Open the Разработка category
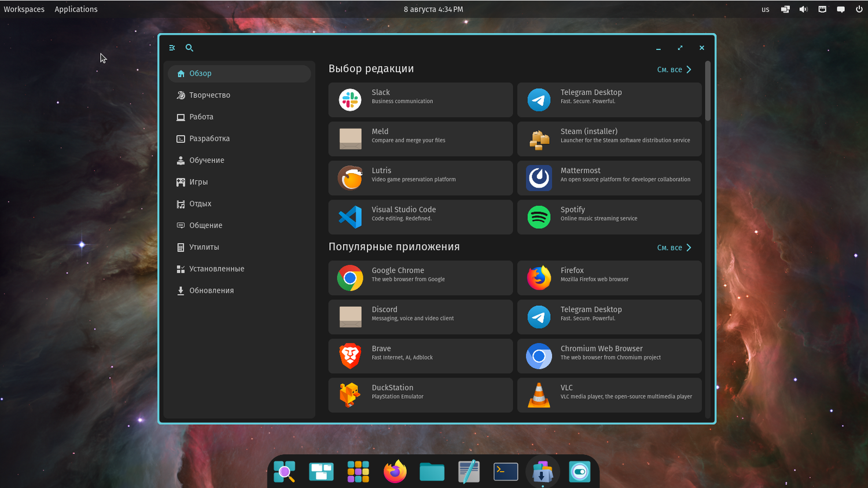The height and width of the screenshot is (488, 868). click(239, 138)
